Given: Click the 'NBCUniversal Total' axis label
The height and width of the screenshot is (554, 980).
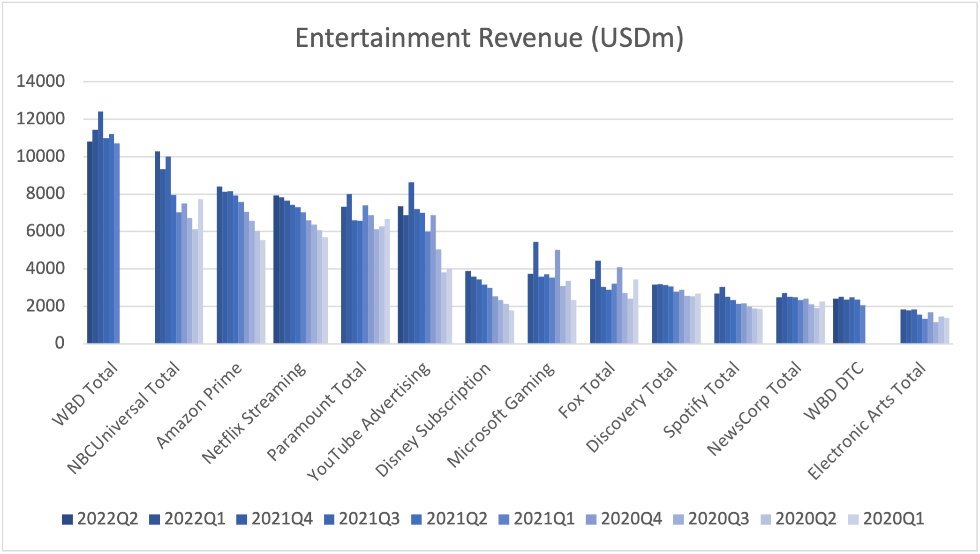Looking at the screenshot, I should coord(123,418).
